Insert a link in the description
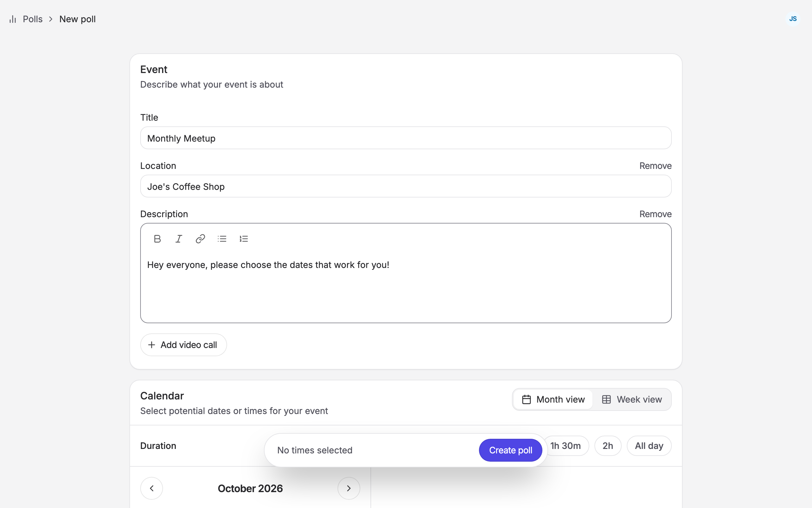The width and height of the screenshot is (812, 508). coord(200,239)
